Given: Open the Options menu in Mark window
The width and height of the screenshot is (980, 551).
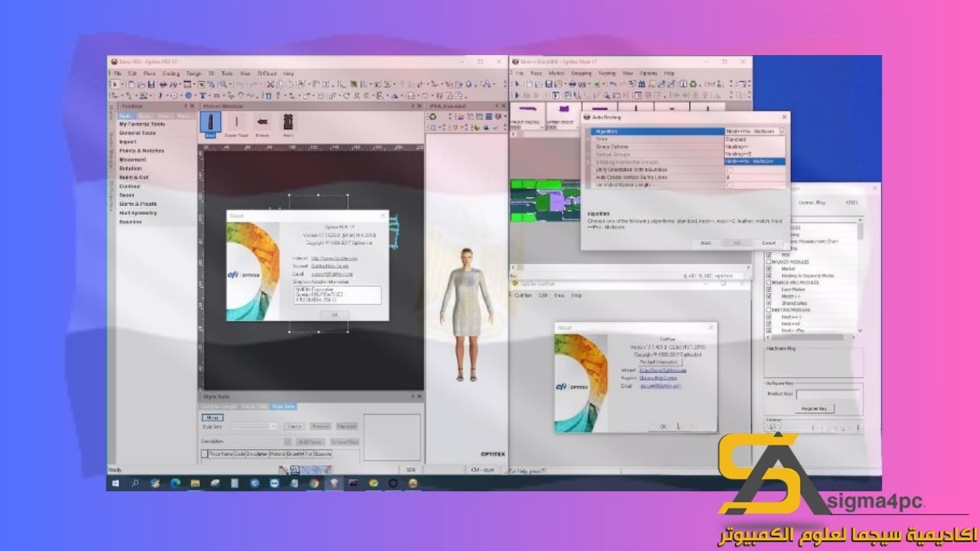Looking at the screenshot, I should 648,73.
